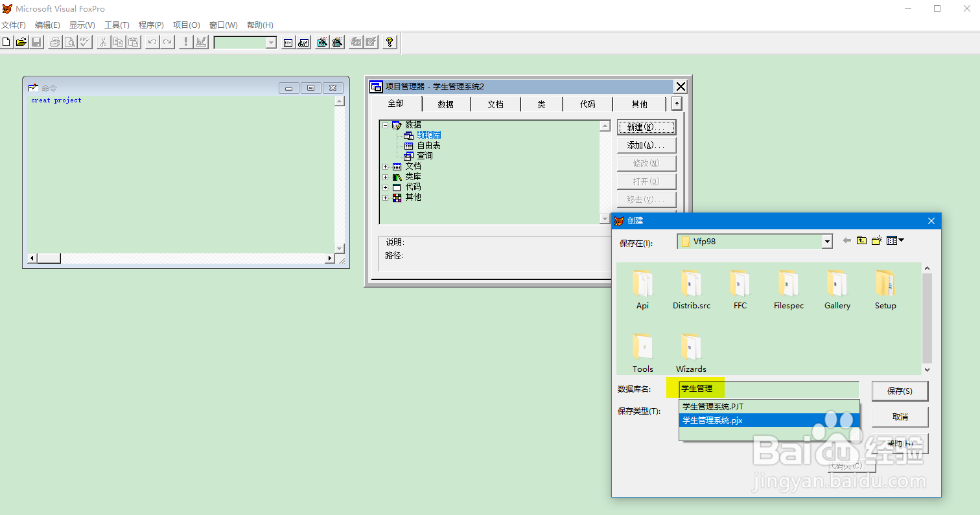Switch to the 文档 tab in Project Manager
The width and height of the screenshot is (980, 515).
coord(496,104)
